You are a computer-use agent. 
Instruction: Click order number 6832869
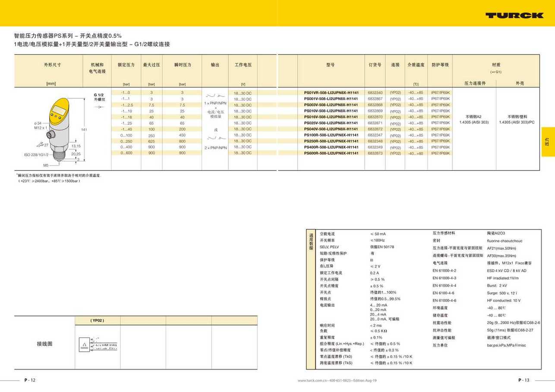375,111
